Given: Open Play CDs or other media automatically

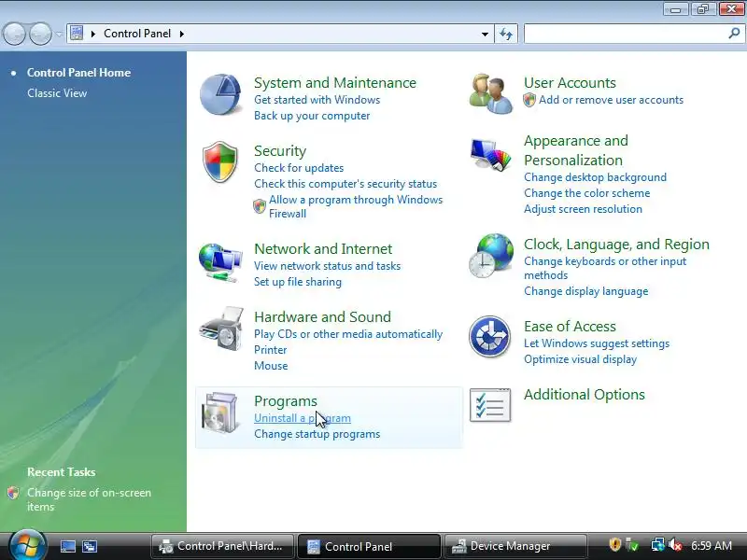Looking at the screenshot, I should [348, 334].
